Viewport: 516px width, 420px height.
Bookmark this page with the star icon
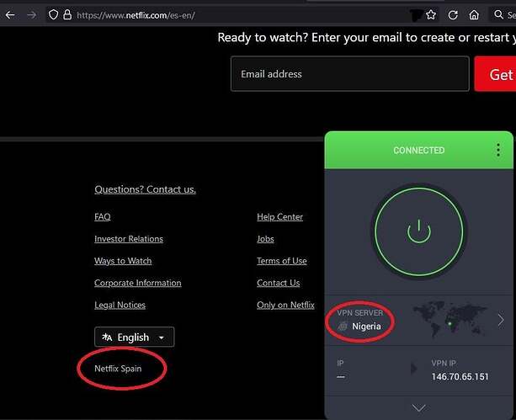tap(431, 15)
